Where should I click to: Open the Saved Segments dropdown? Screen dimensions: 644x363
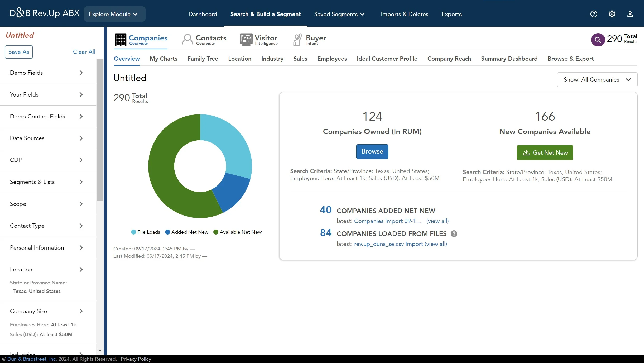pyautogui.click(x=339, y=14)
